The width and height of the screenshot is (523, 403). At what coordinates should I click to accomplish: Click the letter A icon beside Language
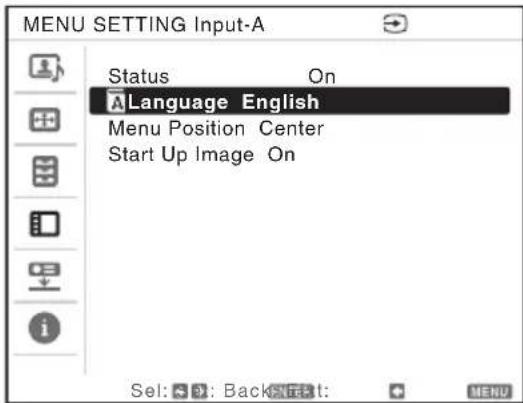click(x=116, y=101)
